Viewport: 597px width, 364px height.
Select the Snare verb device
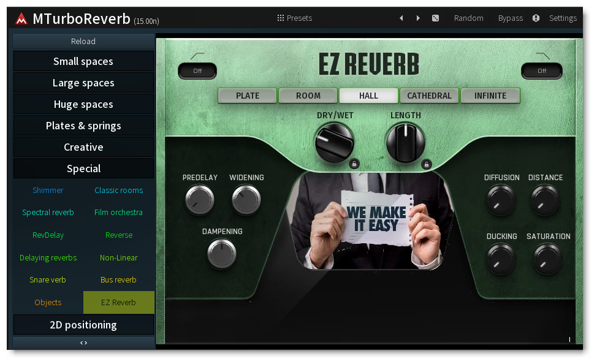pyautogui.click(x=48, y=280)
